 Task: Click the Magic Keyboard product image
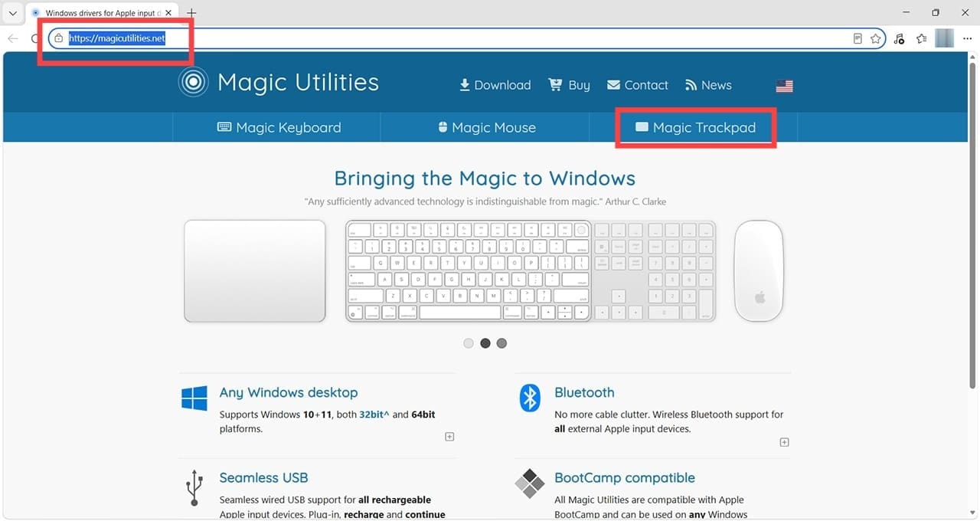[x=530, y=270]
